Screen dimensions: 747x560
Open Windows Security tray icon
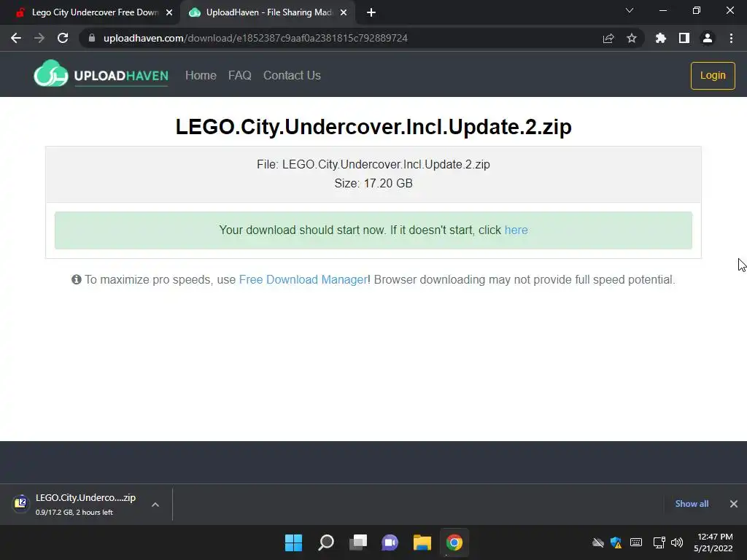pyautogui.click(x=616, y=542)
